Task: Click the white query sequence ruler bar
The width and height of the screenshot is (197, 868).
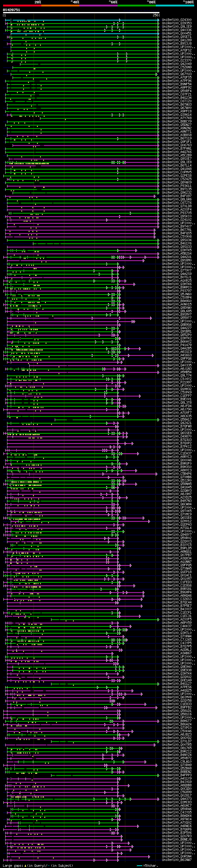Action: (x=81, y=13)
